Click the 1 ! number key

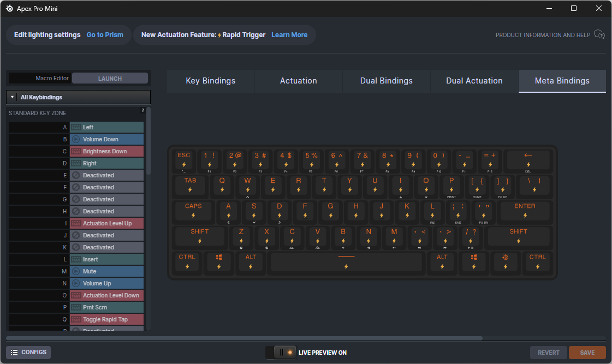[x=209, y=160]
